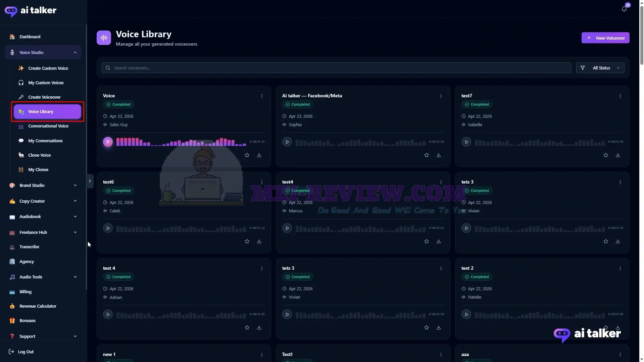Pause the playing Voice voiceover
Screen dimensions: 644x362
[x=108, y=142]
